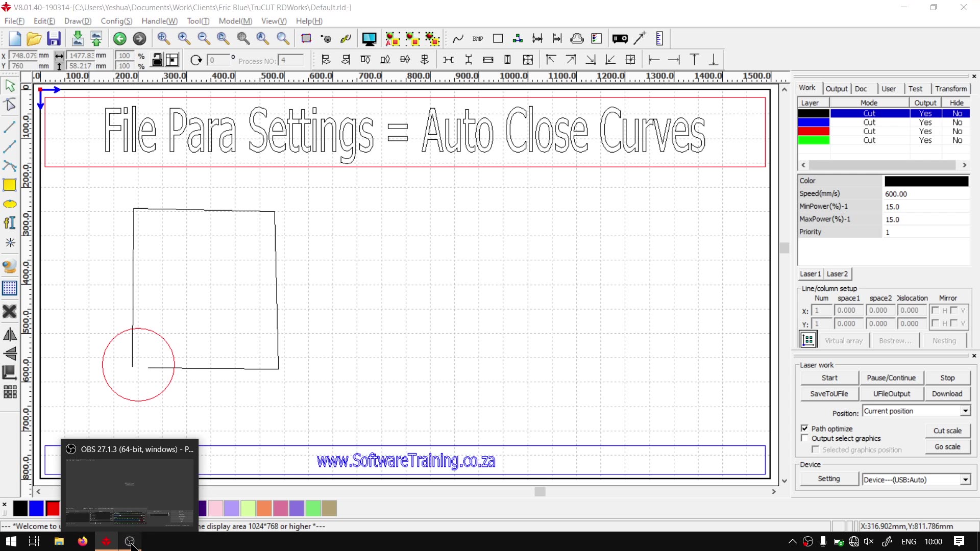Screen dimensions: 980x551
Task: Select the rectangle draw tool
Action: tap(10, 185)
